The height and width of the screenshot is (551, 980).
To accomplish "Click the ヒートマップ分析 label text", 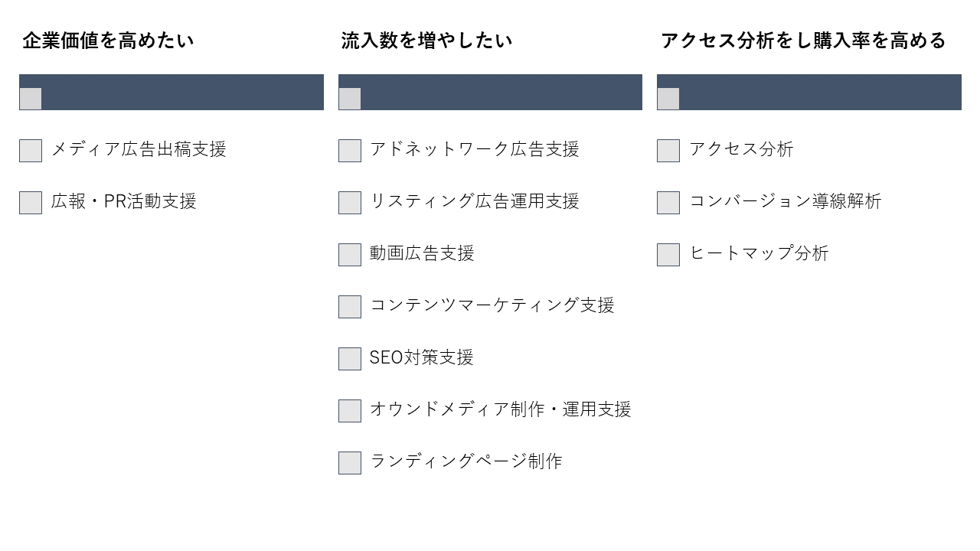I will [759, 253].
